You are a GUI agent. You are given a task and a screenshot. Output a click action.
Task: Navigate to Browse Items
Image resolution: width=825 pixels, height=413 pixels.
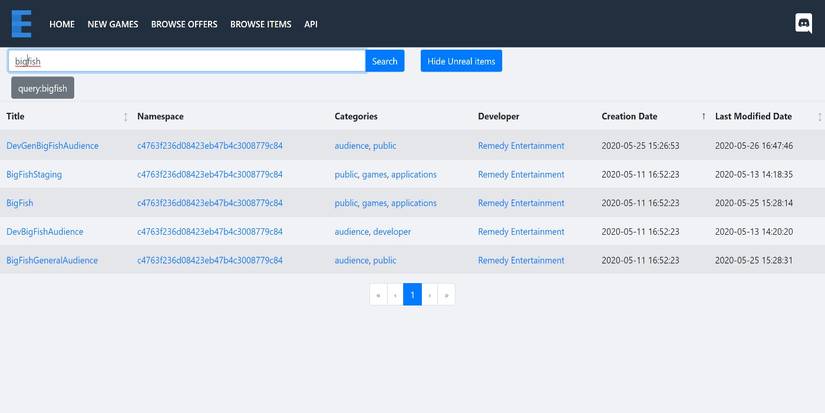pyautogui.click(x=261, y=24)
